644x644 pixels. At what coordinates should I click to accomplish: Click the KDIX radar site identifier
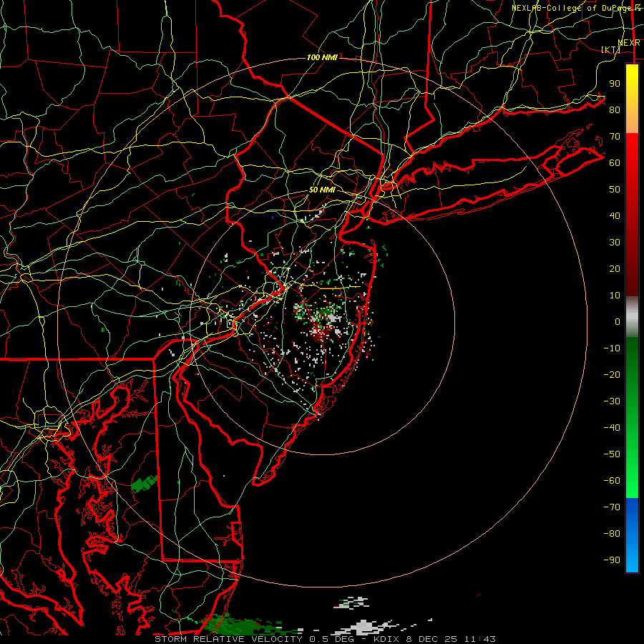[386, 639]
